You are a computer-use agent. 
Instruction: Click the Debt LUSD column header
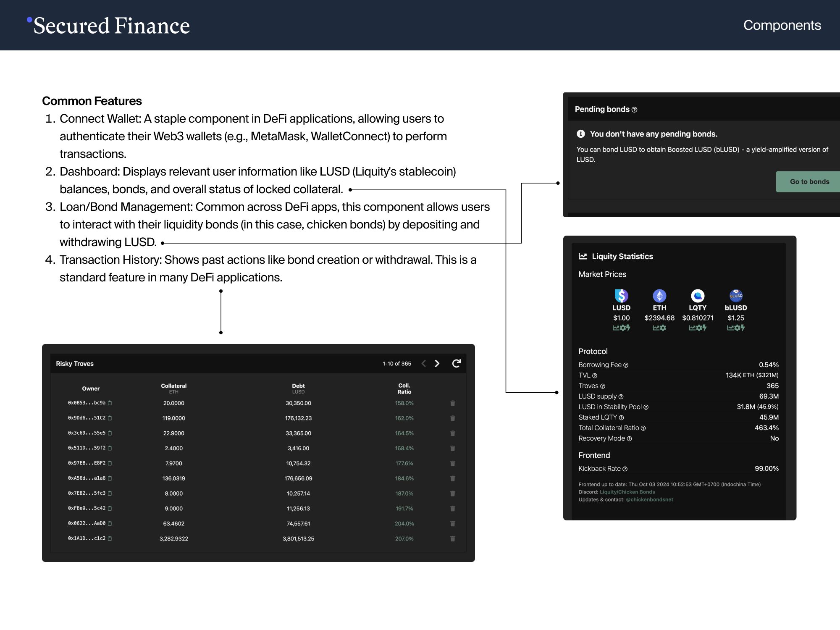(x=299, y=389)
